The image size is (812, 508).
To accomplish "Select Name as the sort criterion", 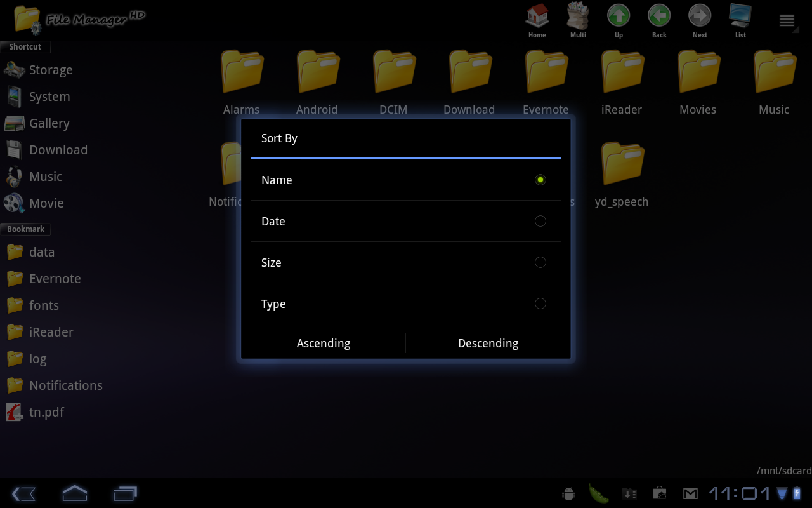I will pyautogui.click(x=406, y=180).
